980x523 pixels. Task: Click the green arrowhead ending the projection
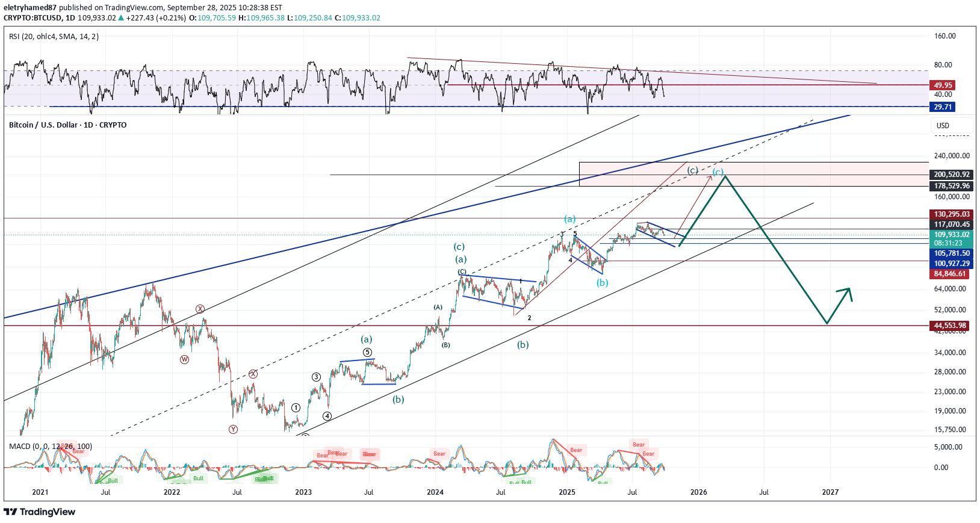click(848, 291)
